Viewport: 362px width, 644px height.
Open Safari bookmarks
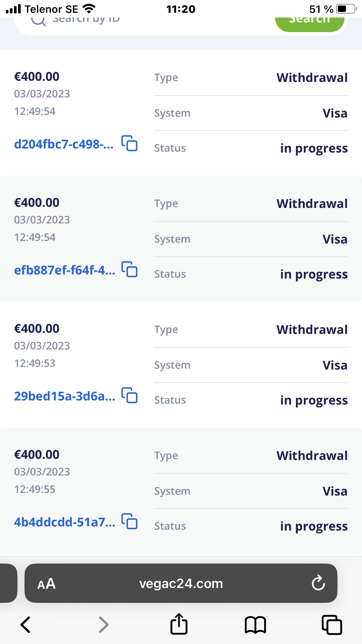(x=255, y=624)
